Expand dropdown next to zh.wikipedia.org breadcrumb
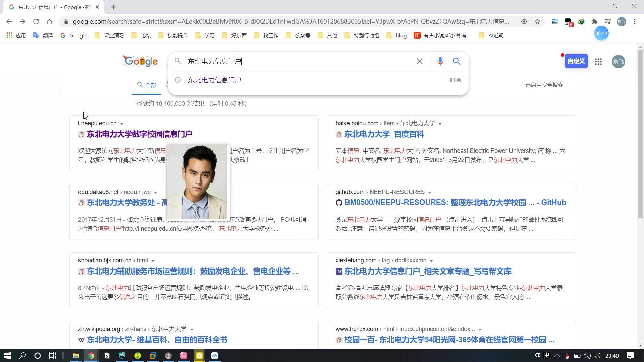The height and width of the screenshot is (362, 644). [192, 330]
